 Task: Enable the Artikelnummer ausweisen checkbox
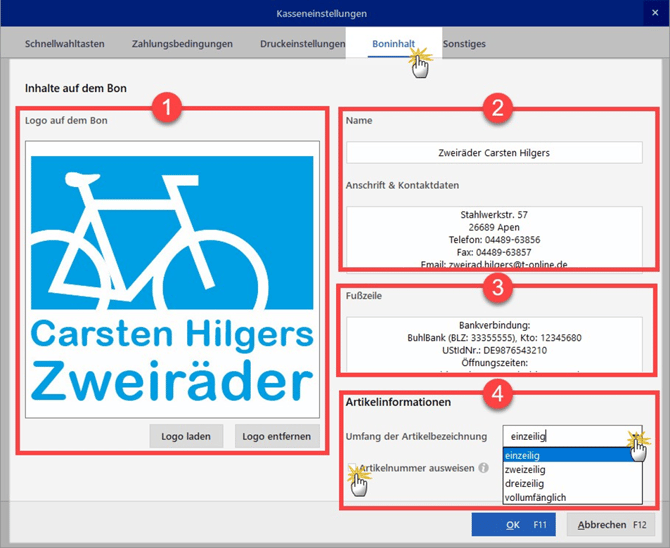353,468
